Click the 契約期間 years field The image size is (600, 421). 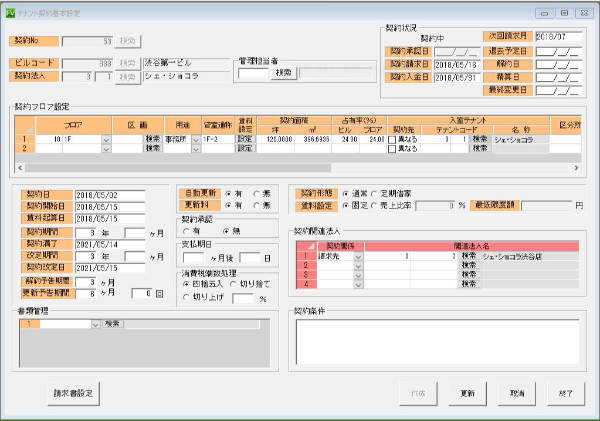(85, 233)
